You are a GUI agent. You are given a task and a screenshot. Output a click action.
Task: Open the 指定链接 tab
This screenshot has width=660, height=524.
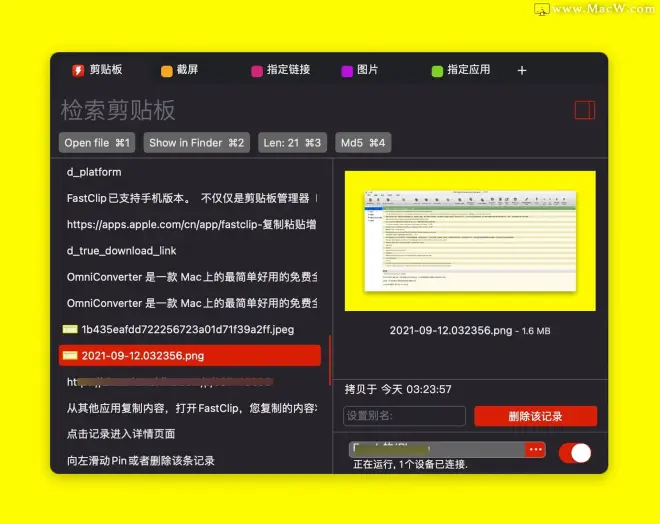click(x=281, y=70)
